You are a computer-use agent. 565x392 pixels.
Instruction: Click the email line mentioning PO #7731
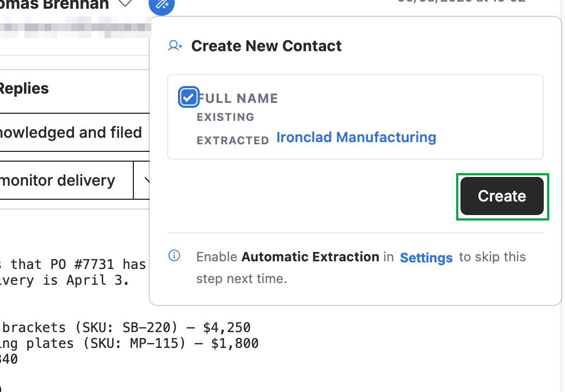click(73, 264)
